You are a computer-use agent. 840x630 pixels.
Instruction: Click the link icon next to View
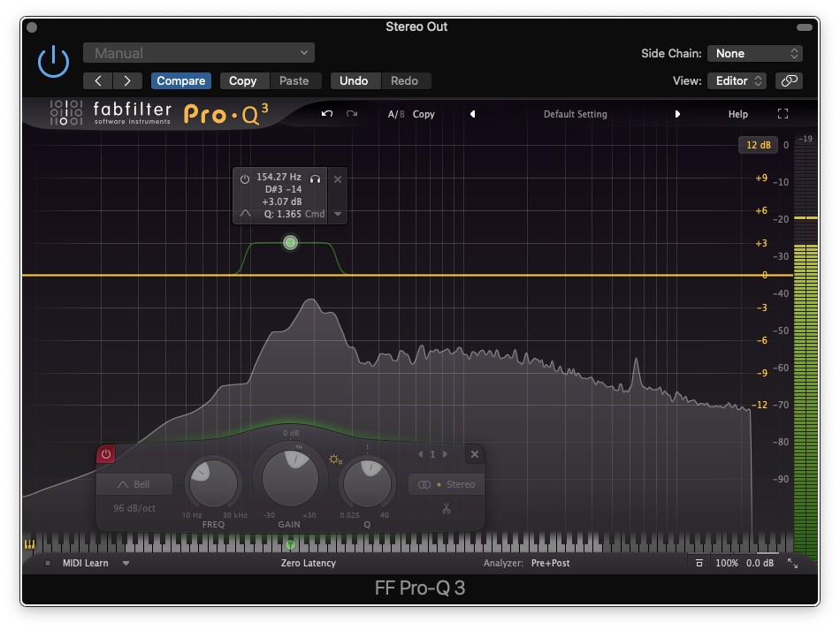coord(789,80)
